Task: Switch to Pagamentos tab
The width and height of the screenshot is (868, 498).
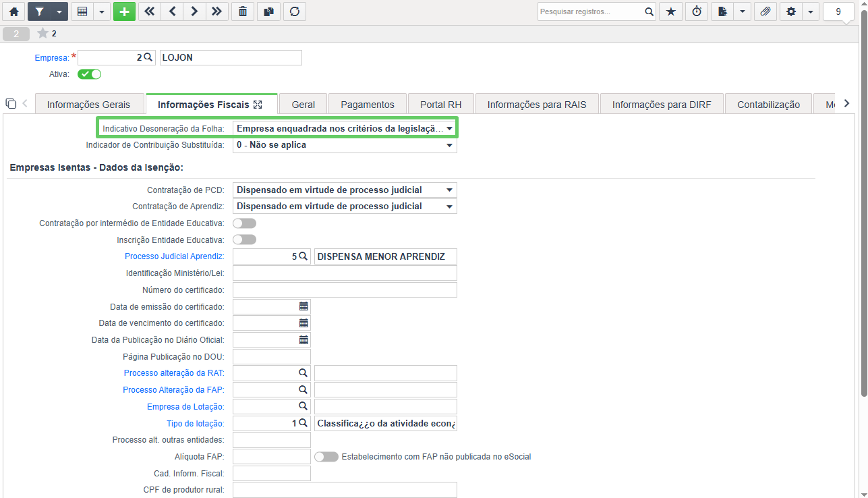Action: [368, 104]
